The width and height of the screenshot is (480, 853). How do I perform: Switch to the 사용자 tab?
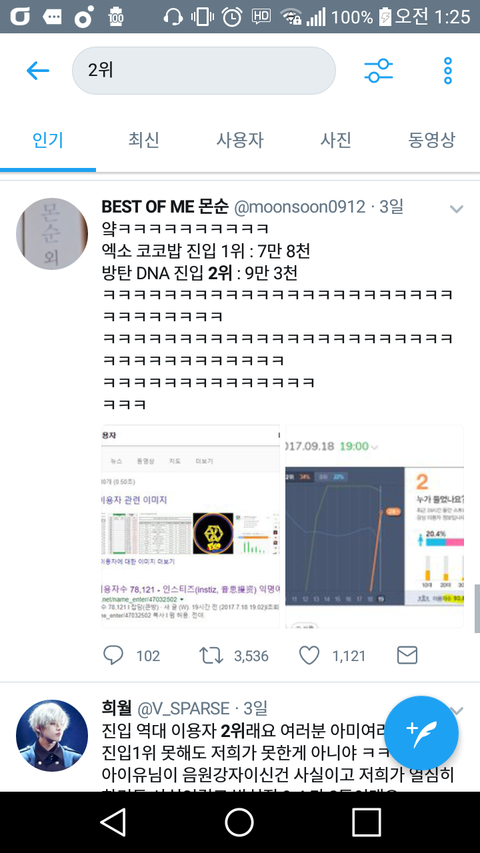click(x=239, y=140)
